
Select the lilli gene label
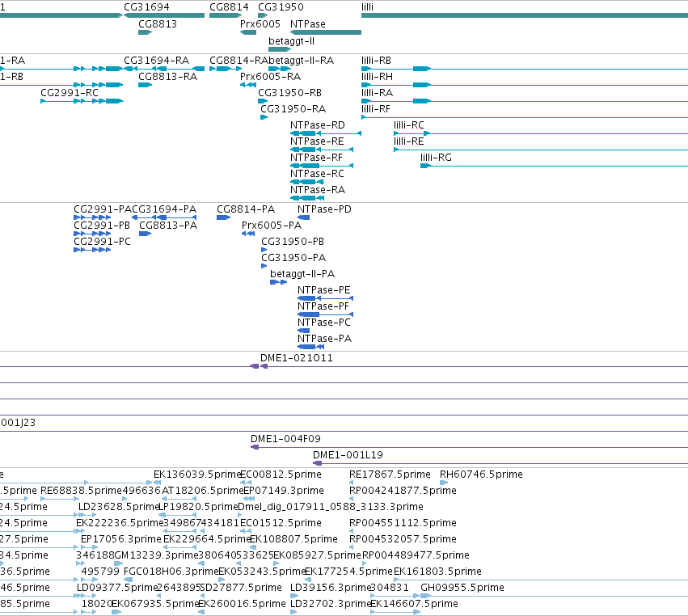click(x=367, y=7)
